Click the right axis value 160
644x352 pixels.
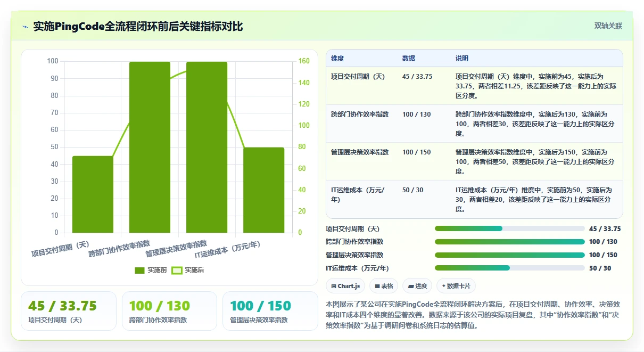pyautogui.click(x=303, y=61)
